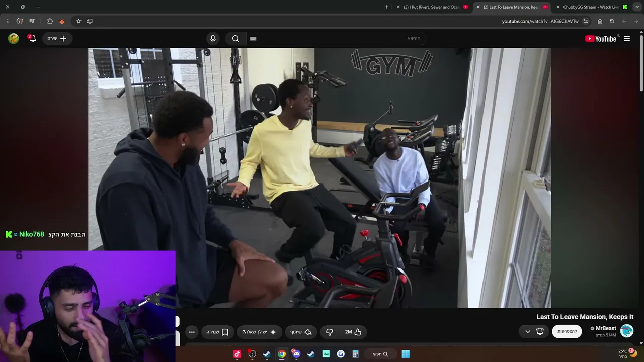Open the Windows Start menu
Image resolution: width=644 pixels, height=362 pixels.
(x=406, y=354)
